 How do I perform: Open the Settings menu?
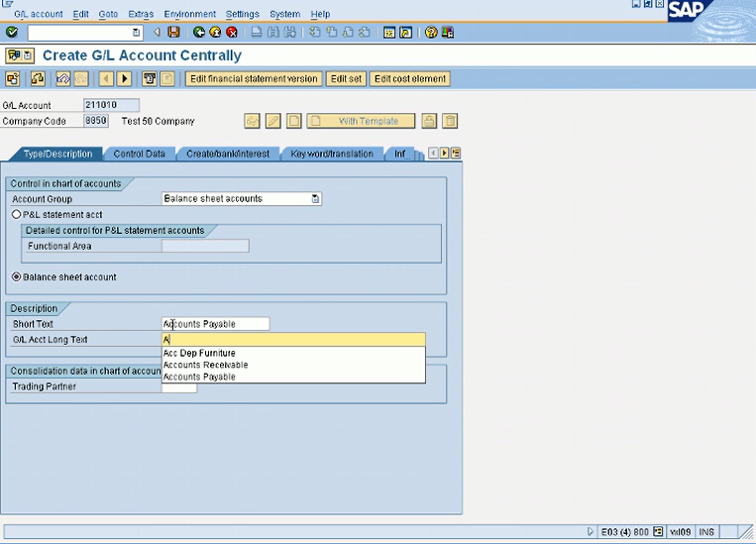click(243, 14)
